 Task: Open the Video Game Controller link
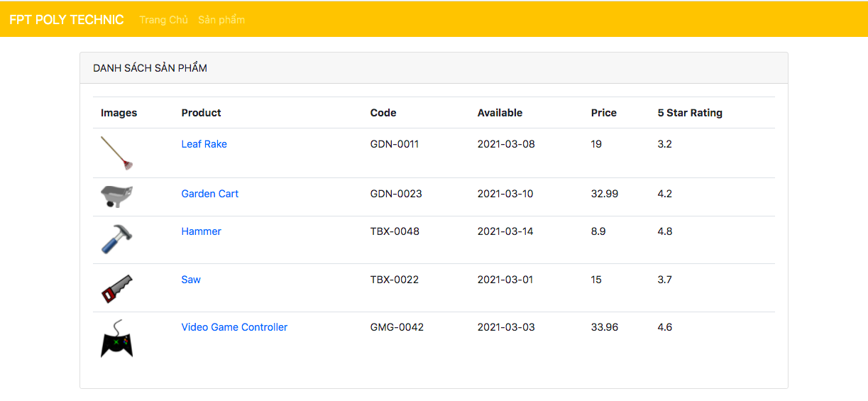[x=234, y=327]
